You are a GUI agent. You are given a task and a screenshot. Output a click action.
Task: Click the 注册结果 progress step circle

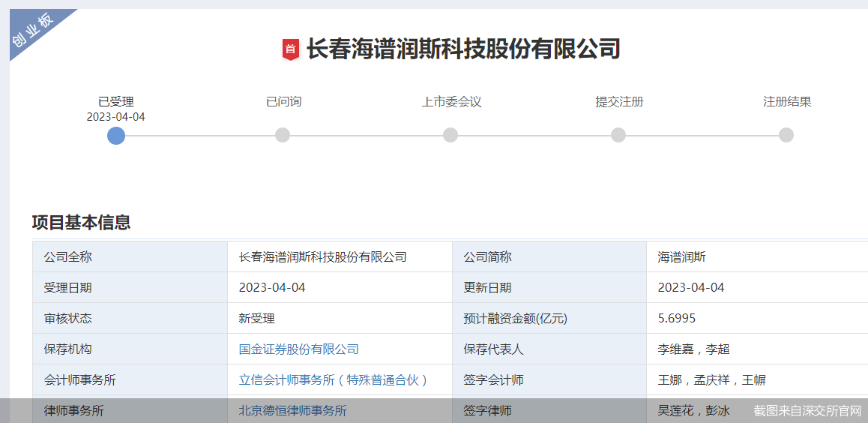786,135
